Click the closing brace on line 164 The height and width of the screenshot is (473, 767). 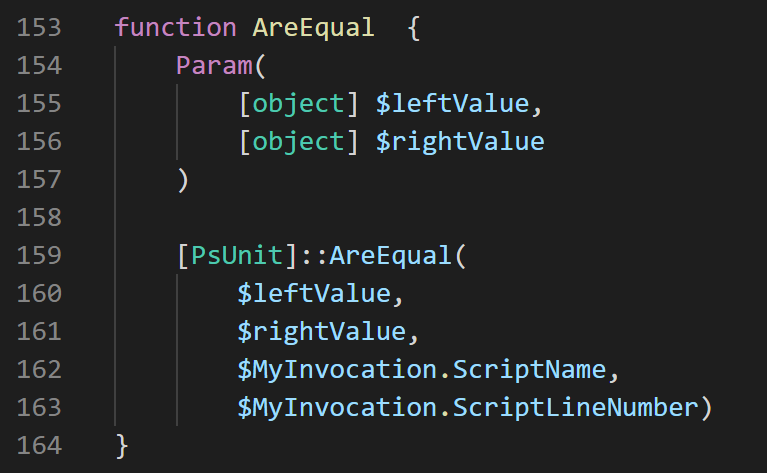pyautogui.click(x=122, y=446)
